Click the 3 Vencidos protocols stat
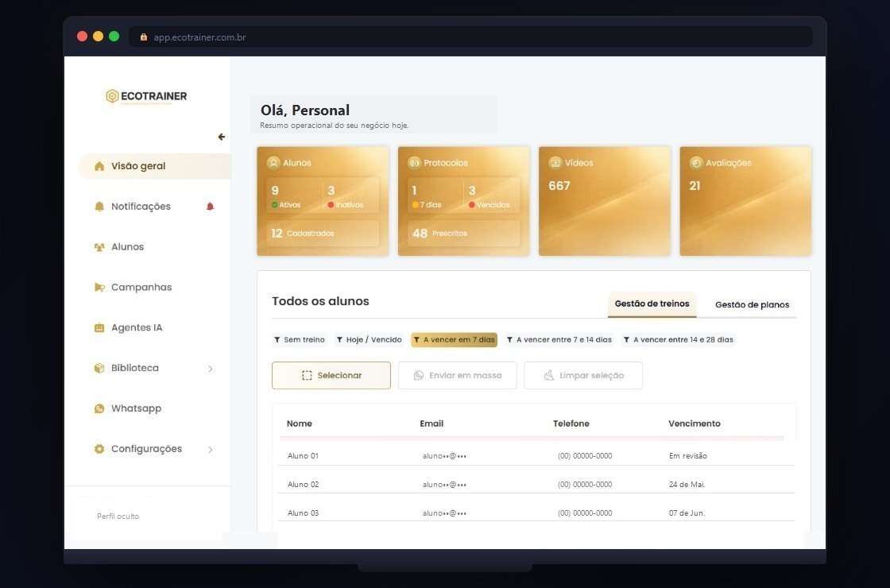890x588 pixels. point(492,195)
